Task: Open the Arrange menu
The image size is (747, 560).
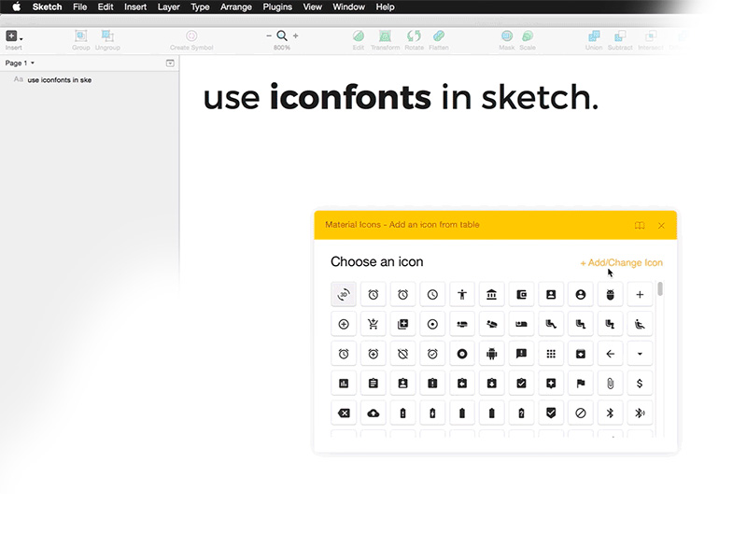Action: (x=236, y=7)
